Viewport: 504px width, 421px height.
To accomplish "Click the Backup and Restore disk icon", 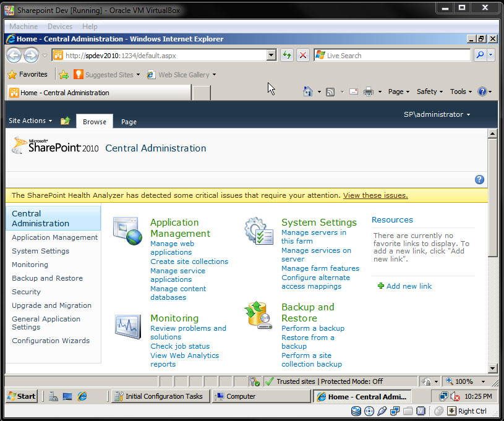I will tap(258, 315).
